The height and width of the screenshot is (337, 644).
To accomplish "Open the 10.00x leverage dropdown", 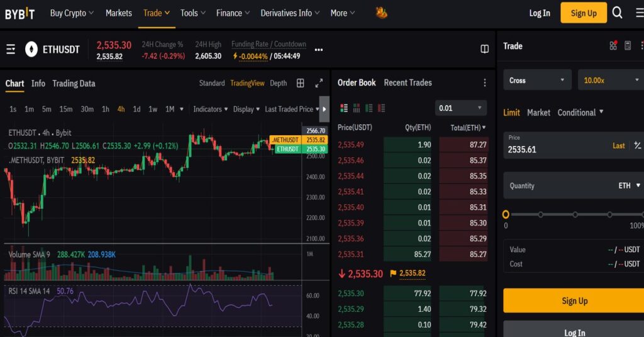I will coord(611,80).
